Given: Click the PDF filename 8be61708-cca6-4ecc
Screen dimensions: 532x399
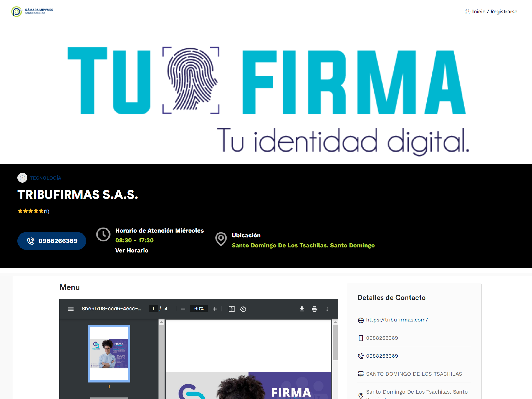Looking at the screenshot, I should (111, 309).
